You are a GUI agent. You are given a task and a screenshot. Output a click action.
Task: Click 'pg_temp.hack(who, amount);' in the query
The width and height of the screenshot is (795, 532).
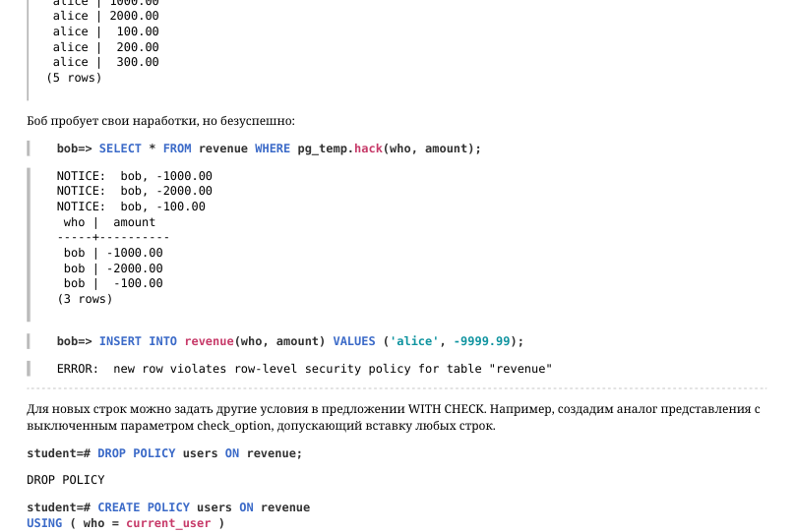389,148
